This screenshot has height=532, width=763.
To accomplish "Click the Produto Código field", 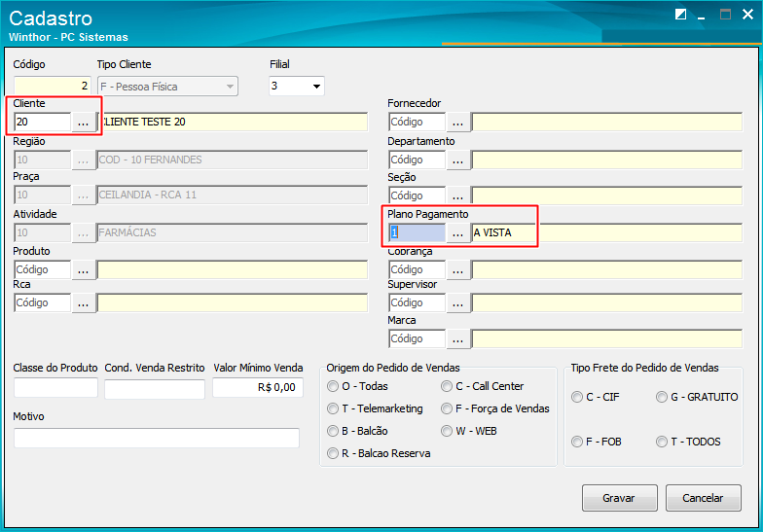I will (x=43, y=270).
